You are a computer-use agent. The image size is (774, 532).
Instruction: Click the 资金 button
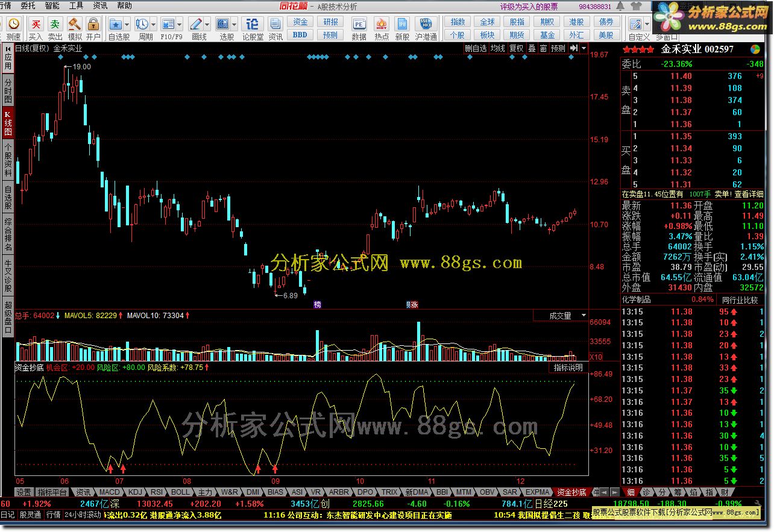[x=300, y=22]
